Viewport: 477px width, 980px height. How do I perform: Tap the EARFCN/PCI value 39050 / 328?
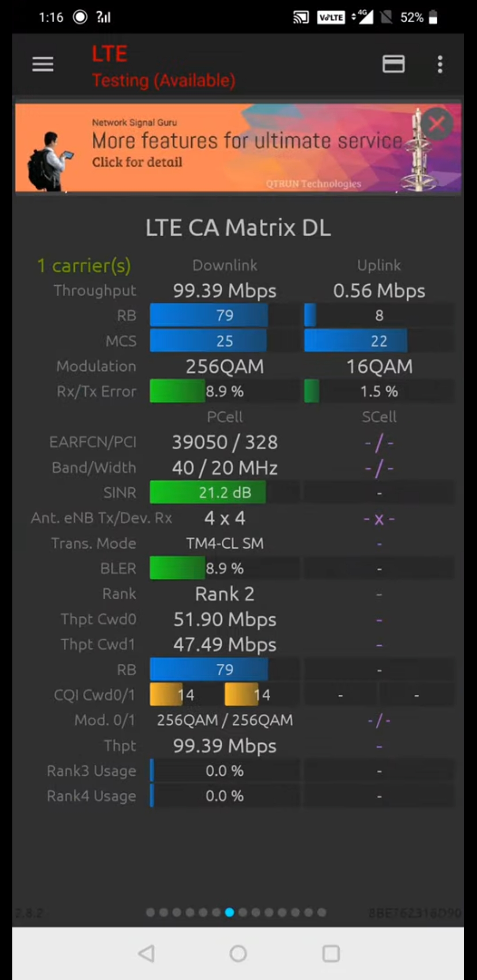pyautogui.click(x=225, y=442)
